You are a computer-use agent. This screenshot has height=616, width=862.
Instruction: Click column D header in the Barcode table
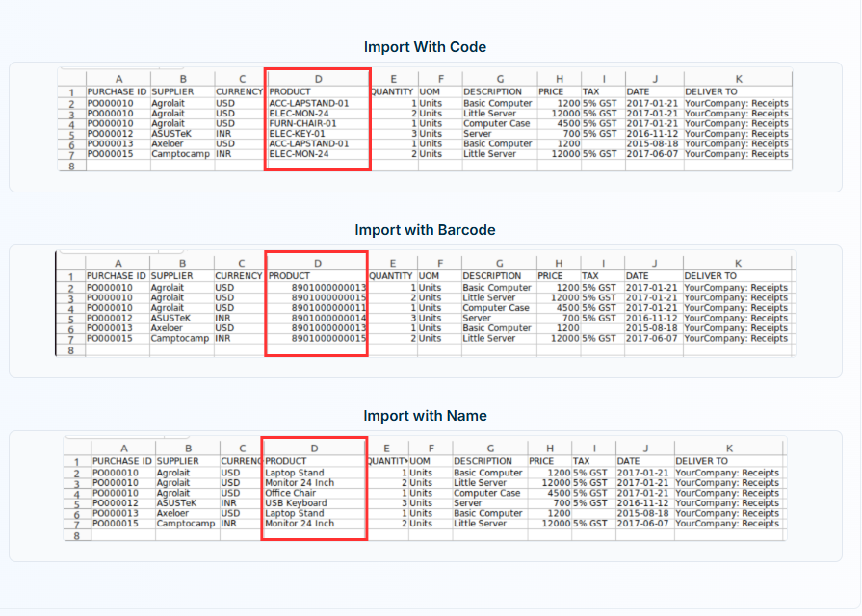[317, 263]
